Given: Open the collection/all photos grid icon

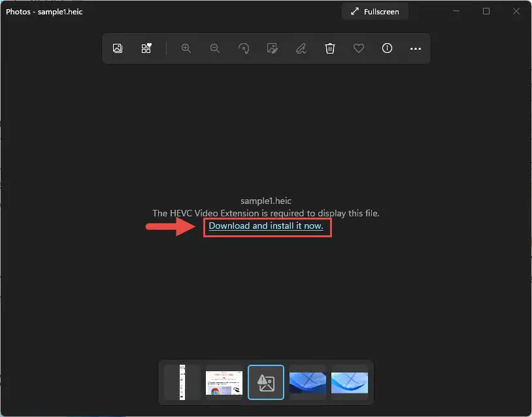Looking at the screenshot, I should coord(146,48).
